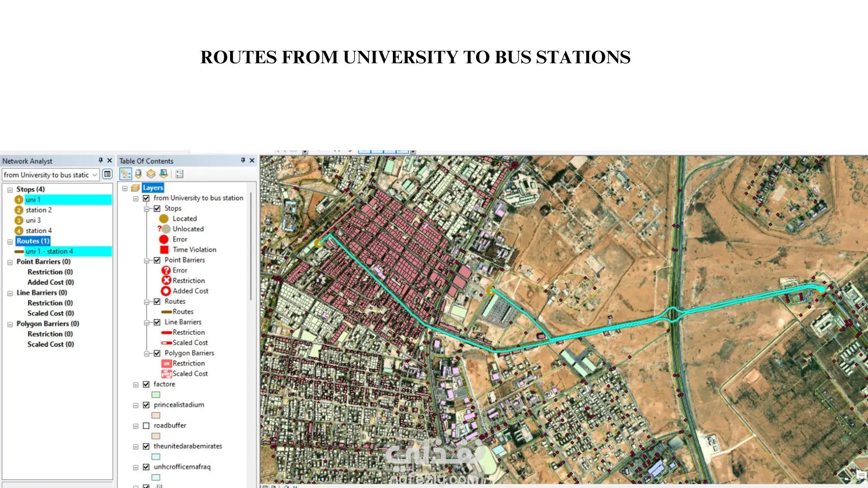Close the Table Of Contents panel

pyautogui.click(x=252, y=160)
